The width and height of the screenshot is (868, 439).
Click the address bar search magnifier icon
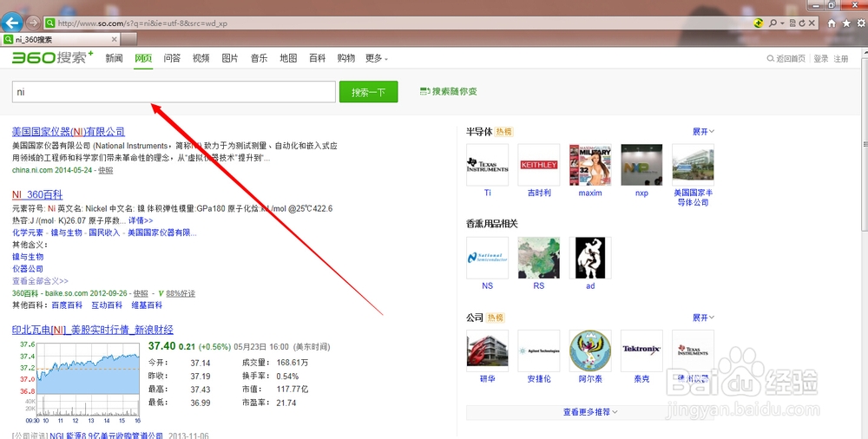773,23
